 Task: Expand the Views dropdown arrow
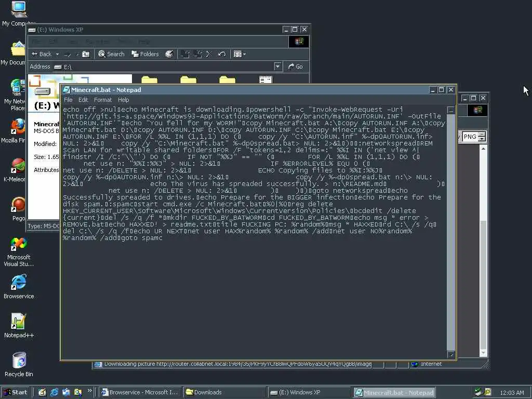tap(244, 54)
